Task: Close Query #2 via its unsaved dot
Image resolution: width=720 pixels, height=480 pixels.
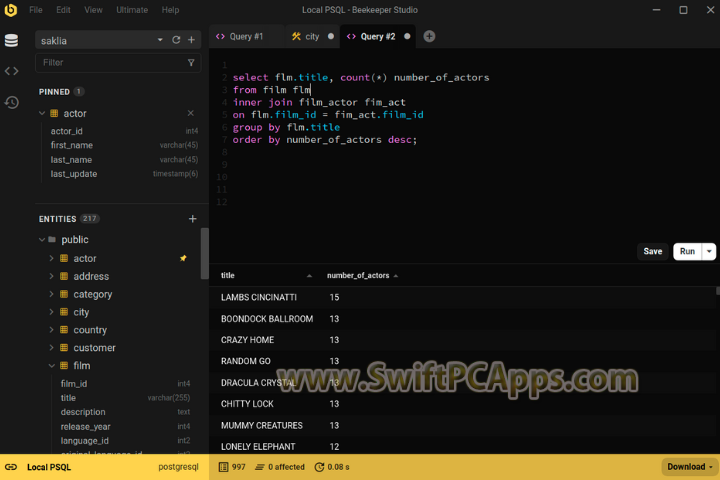Action: pyautogui.click(x=407, y=36)
